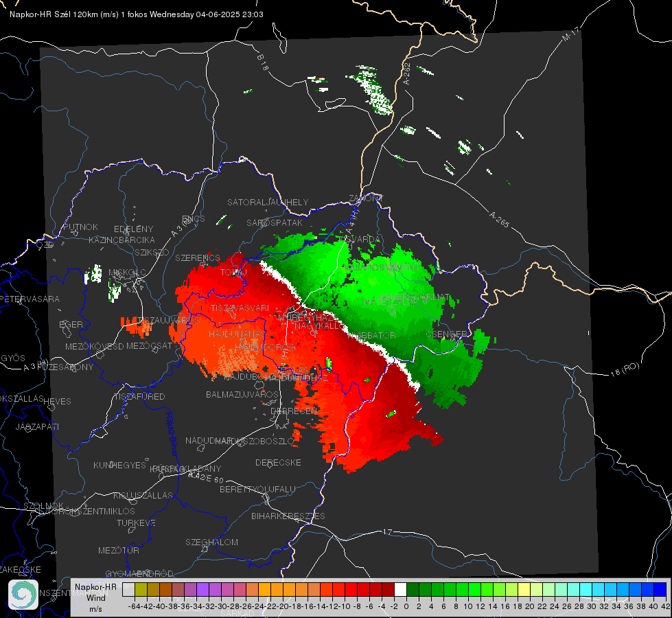Image resolution: width=672 pixels, height=618 pixels.
Task: Select the dark red swatch between -4 and -2
Action: 388,590
